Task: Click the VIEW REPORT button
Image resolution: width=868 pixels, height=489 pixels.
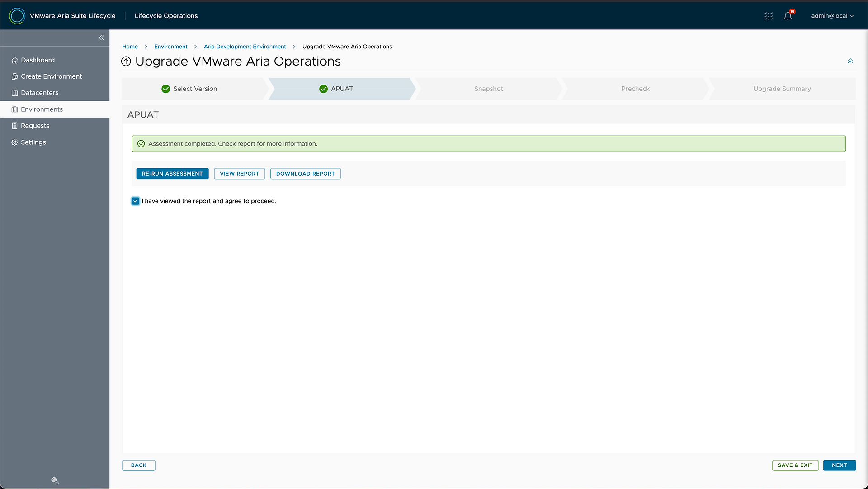Action: pyautogui.click(x=239, y=174)
